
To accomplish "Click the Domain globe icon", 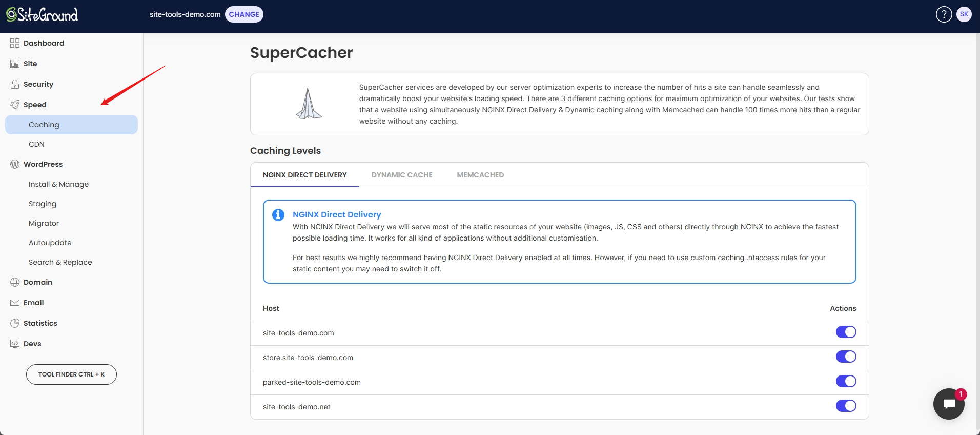I will coord(15,282).
